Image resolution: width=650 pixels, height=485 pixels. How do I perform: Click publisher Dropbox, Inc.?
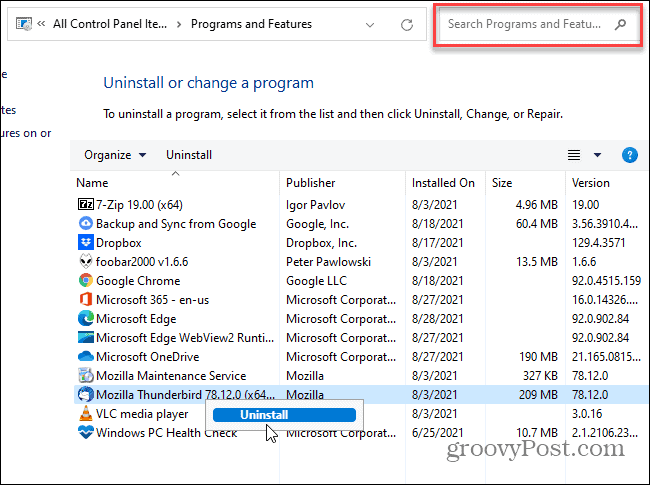pos(321,243)
